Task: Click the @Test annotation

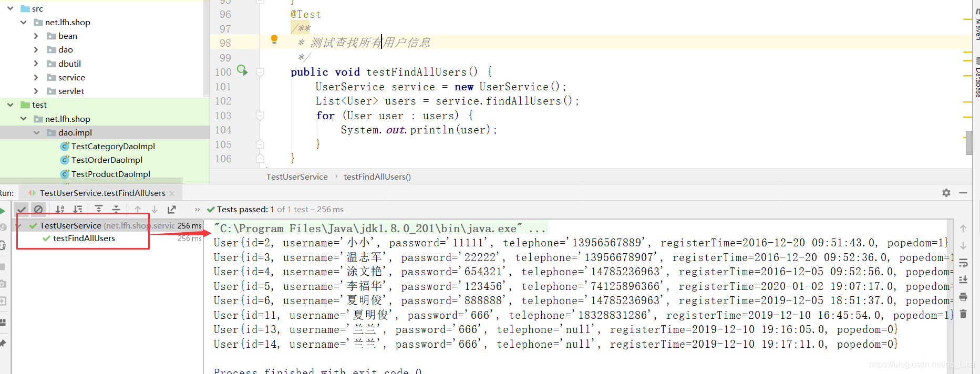Action: (306, 14)
